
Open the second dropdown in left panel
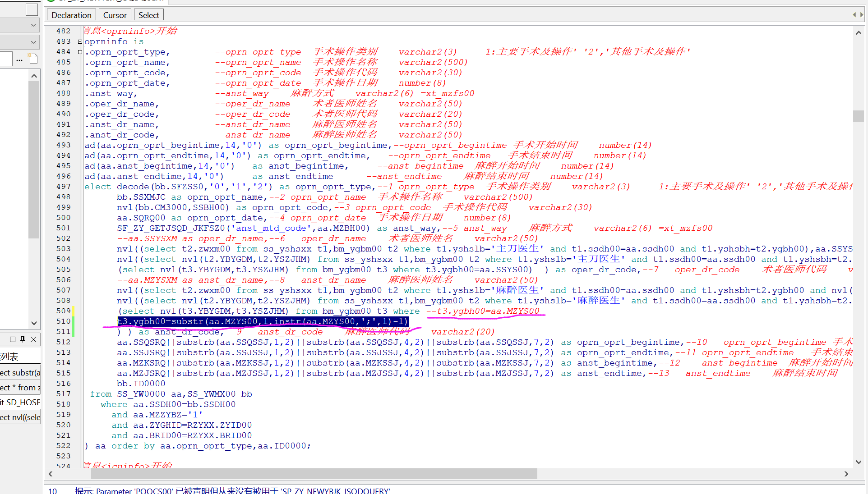pos(33,42)
